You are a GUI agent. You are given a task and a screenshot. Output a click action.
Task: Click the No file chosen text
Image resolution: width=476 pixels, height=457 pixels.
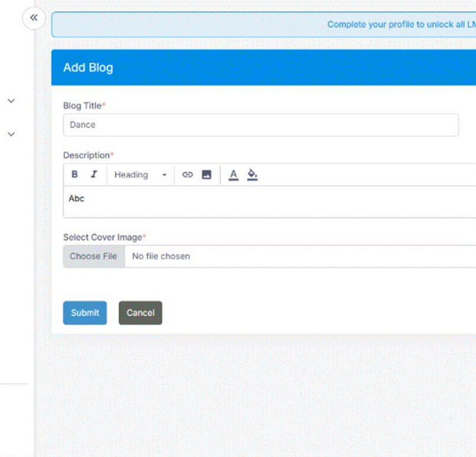pyautogui.click(x=161, y=256)
